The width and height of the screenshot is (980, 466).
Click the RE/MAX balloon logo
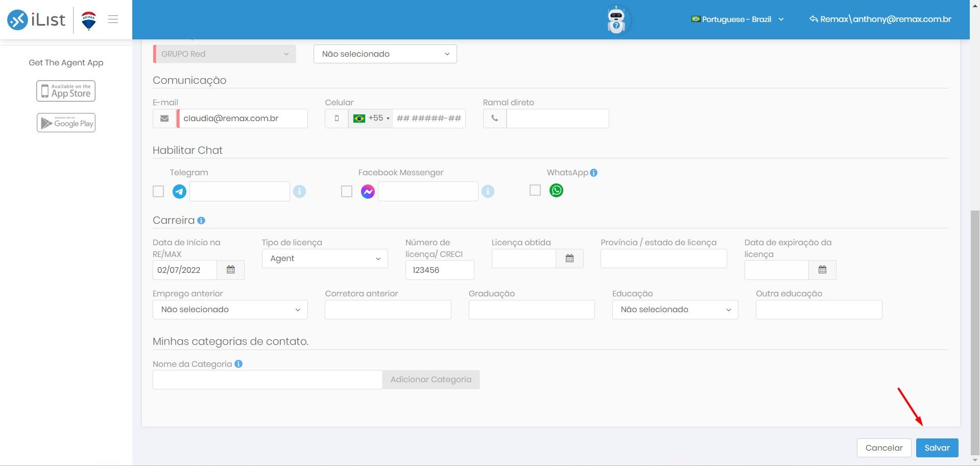pos(89,21)
